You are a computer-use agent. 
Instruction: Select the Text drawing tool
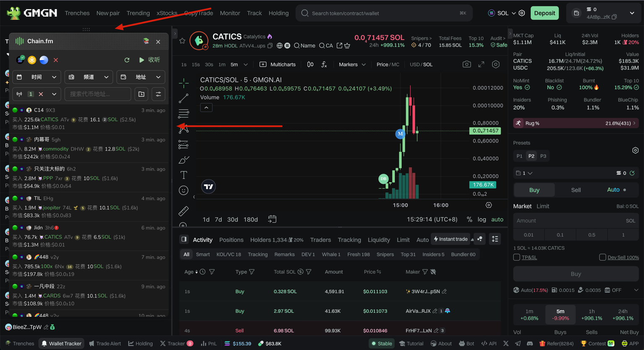184,175
